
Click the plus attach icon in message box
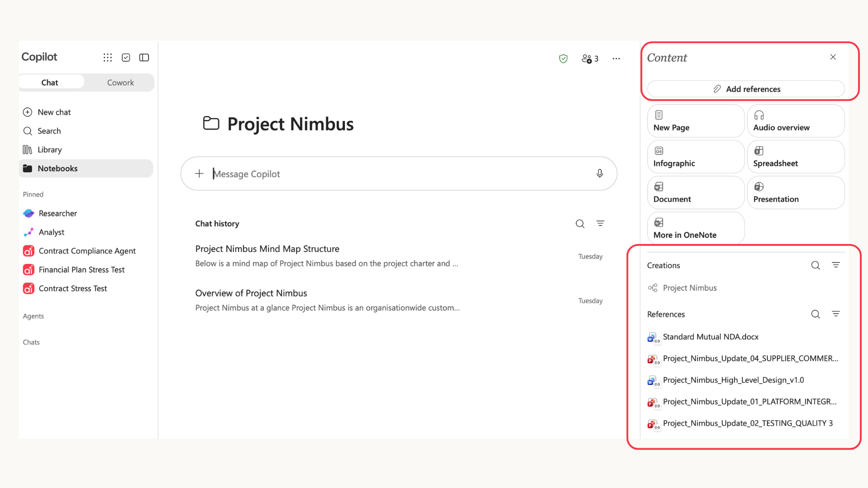pos(199,174)
